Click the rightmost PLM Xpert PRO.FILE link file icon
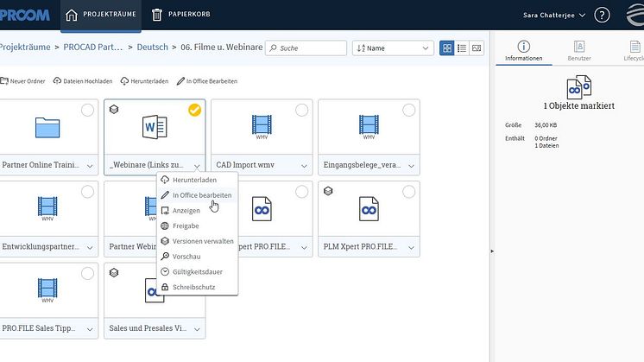644x362 pixels. click(x=369, y=209)
